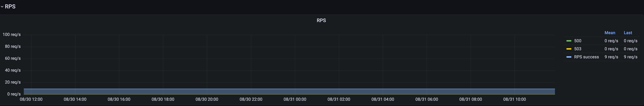Click the 503 series mean value
Image resolution: width=644 pixels, height=106 pixels.
pos(611,49)
